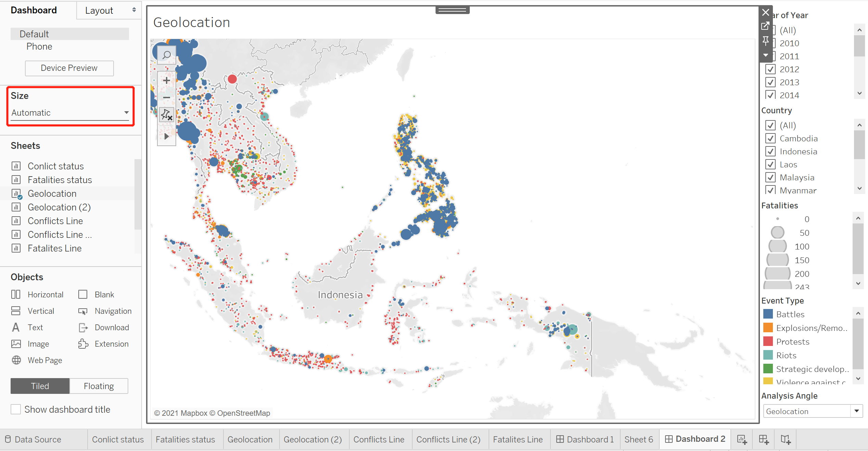Screen dimensions: 868x451
Task: Click the pin/reset map view icon
Action: [x=167, y=115]
